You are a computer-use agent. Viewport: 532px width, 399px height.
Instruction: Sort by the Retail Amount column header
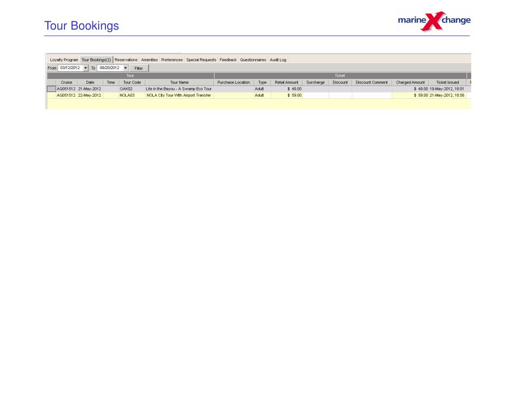(x=287, y=83)
